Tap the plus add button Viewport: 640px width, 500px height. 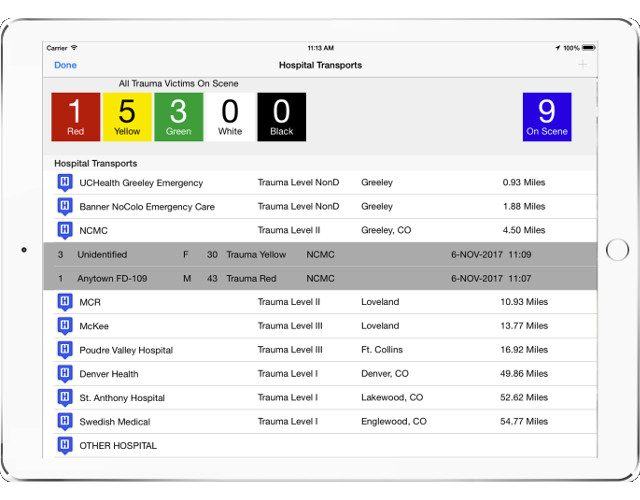583,65
